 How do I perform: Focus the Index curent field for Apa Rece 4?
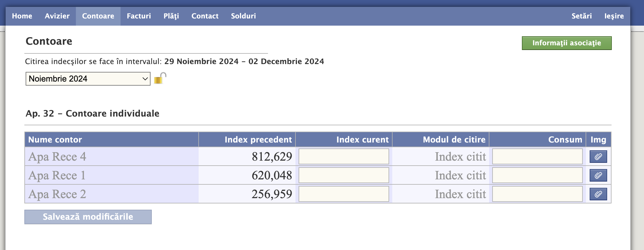(344, 157)
